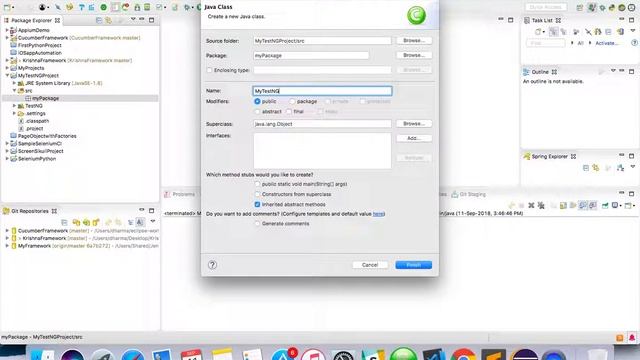Enable the Generate comments checkbox
The width and height of the screenshot is (640, 360).
pyautogui.click(x=257, y=224)
